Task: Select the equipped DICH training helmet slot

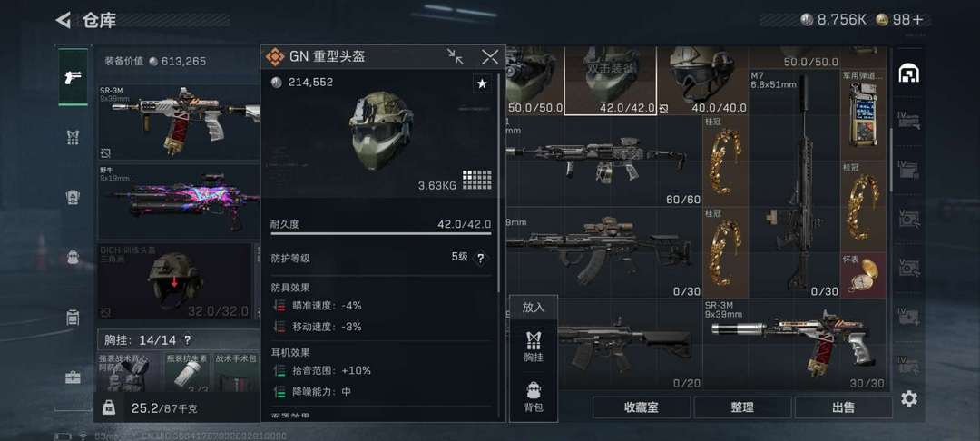Action: (174, 280)
